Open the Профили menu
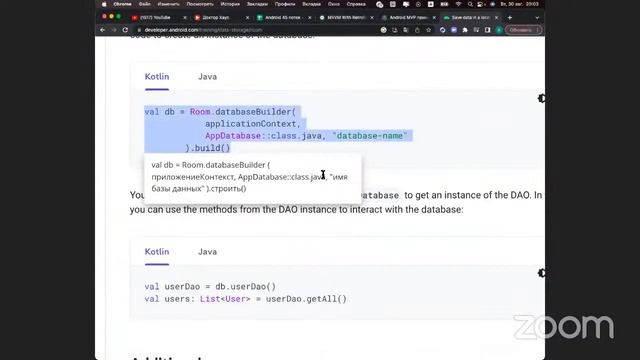 285,4
